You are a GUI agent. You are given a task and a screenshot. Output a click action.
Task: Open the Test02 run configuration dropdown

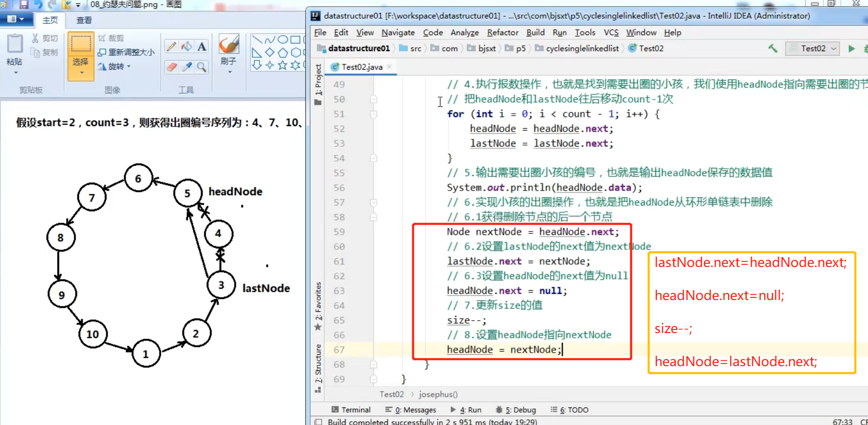click(x=812, y=49)
